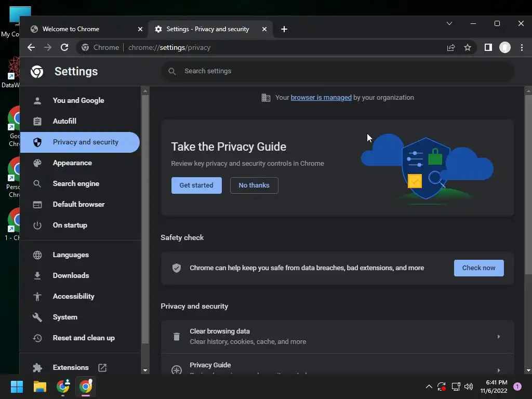Screen dimensions: 532x399
Task: Open the notification badge in the tray
Action: click(517, 387)
